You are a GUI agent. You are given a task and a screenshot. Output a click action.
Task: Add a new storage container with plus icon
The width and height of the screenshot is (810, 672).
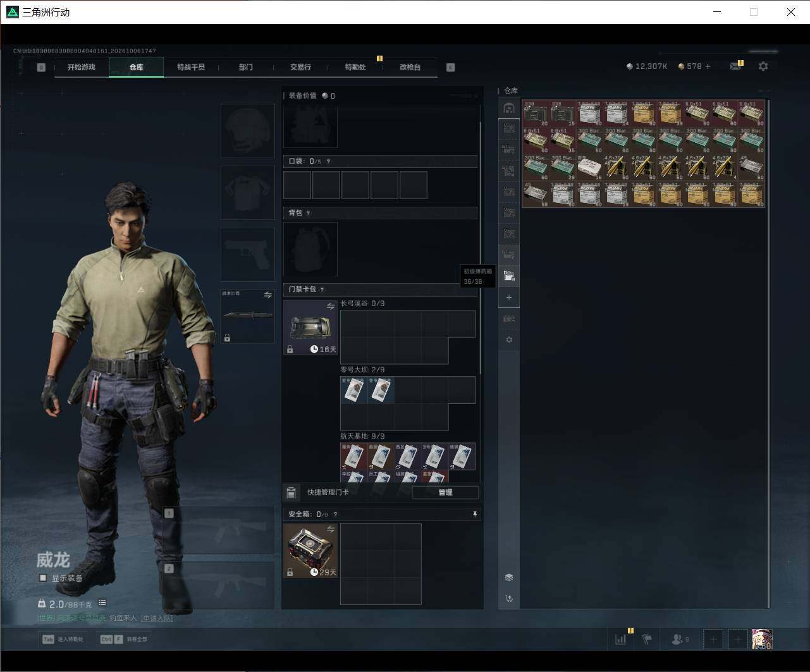509,297
